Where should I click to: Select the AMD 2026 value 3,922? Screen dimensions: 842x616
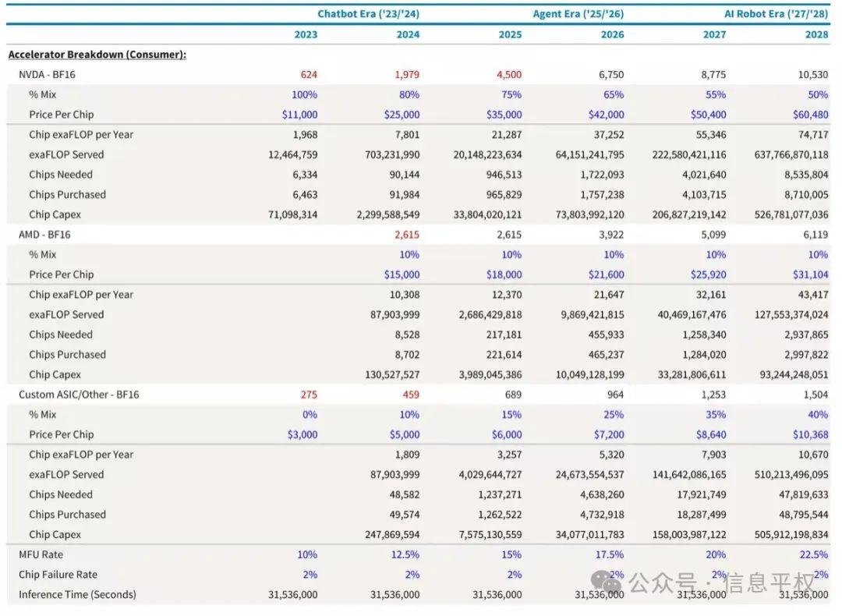(x=611, y=235)
